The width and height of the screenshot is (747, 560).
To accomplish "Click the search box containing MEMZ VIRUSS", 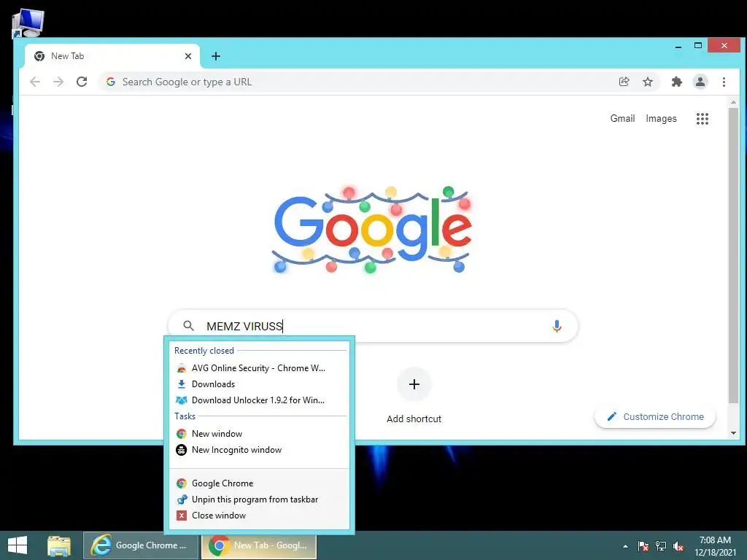I will click(x=373, y=326).
